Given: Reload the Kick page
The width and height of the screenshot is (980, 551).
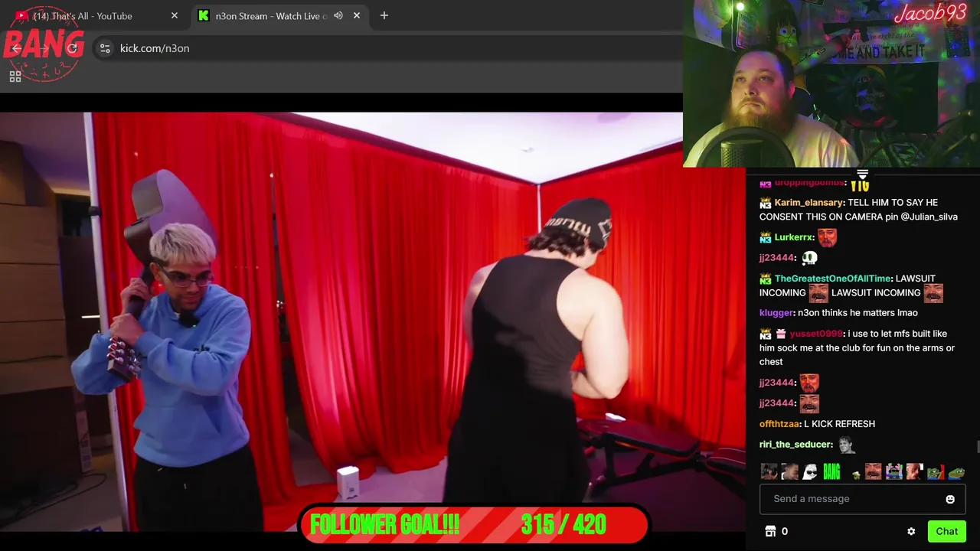Looking at the screenshot, I should coord(72,48).
